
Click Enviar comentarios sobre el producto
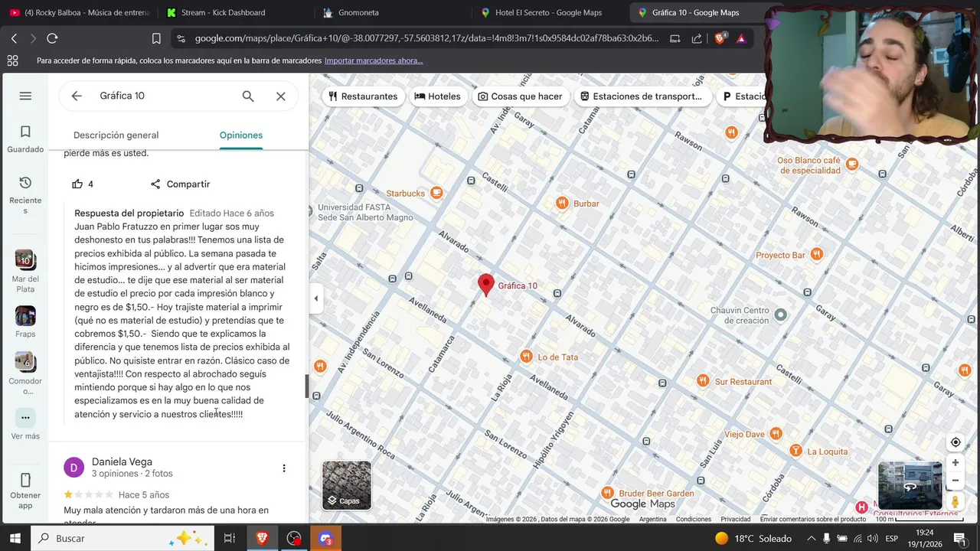point(813,519)
